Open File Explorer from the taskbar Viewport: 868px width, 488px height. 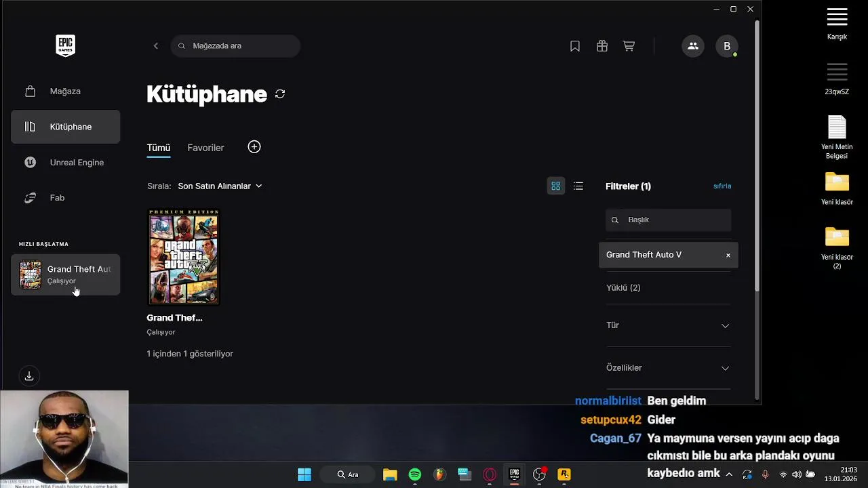coord(390,474)
